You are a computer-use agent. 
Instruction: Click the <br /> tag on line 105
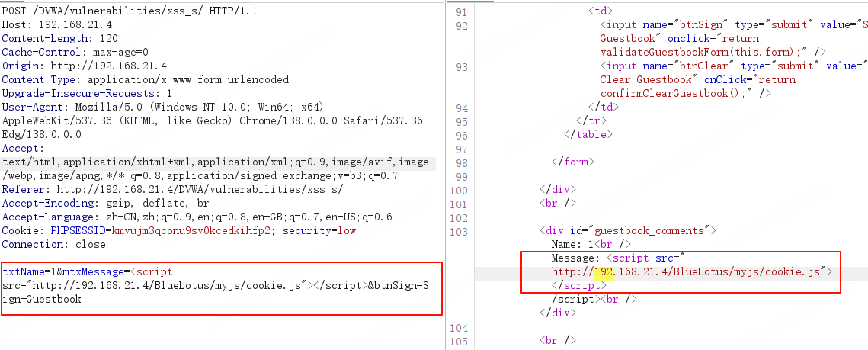click(557, 341)
